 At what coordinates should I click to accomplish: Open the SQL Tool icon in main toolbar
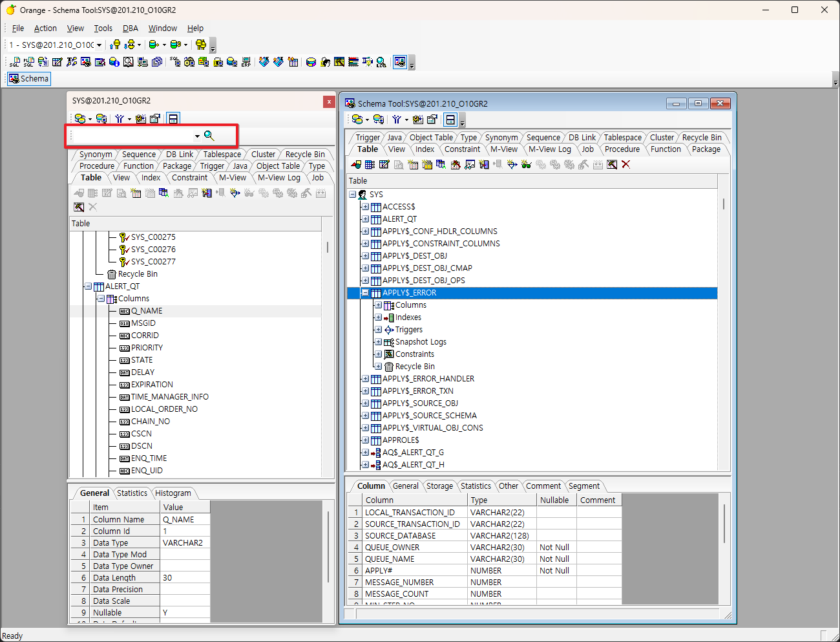[14, 62]
